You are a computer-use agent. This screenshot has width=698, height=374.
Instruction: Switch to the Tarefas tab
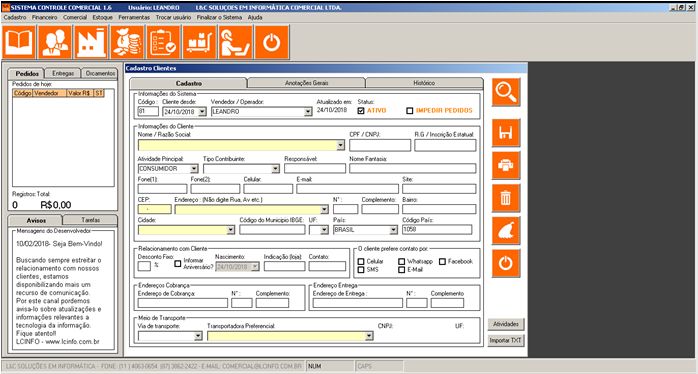click(90, 220)
